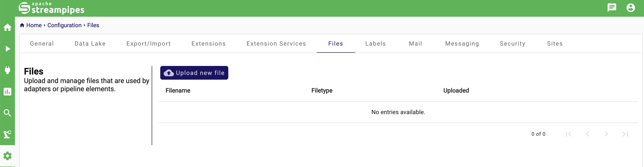Screen dimensions: 644x167
Task: Go to next page of files
Action: point(606,134)
